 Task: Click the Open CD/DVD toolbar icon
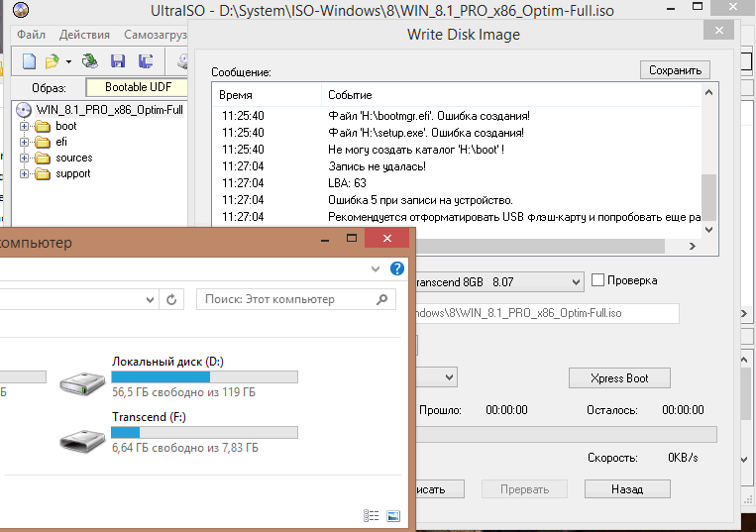pyautogui.click(x=90, y=61)
